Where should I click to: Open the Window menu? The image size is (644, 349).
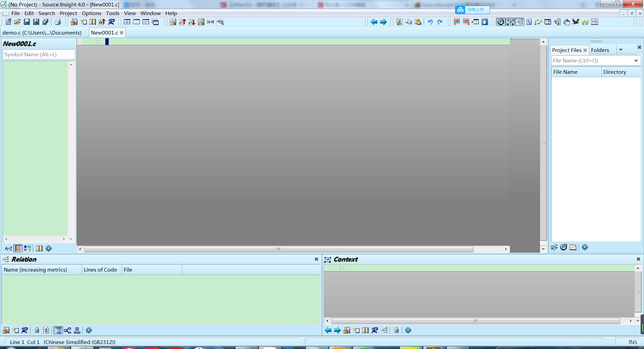151,13
